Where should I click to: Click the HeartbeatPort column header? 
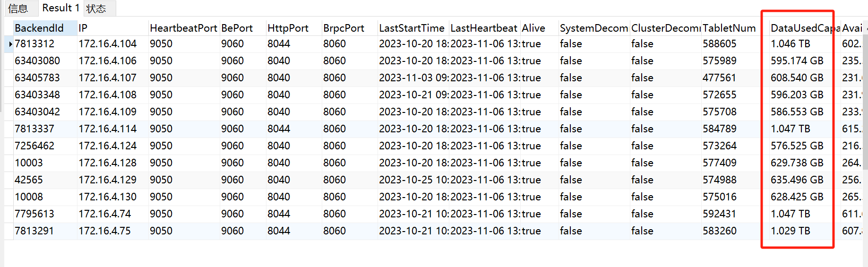tap(183, 28)
